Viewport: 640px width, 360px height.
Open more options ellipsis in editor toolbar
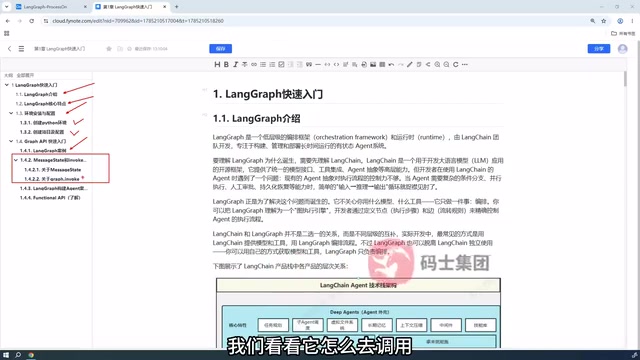coord(465,64)
